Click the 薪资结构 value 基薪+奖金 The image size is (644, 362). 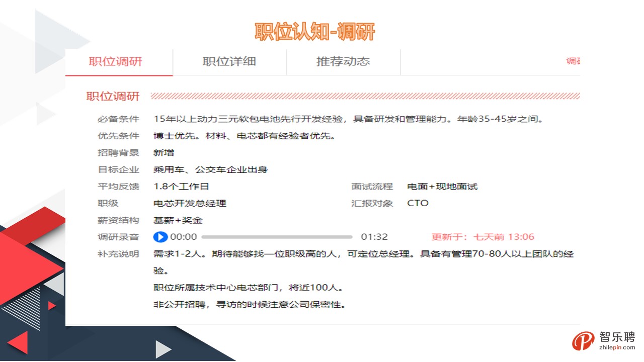coord(178,220)
